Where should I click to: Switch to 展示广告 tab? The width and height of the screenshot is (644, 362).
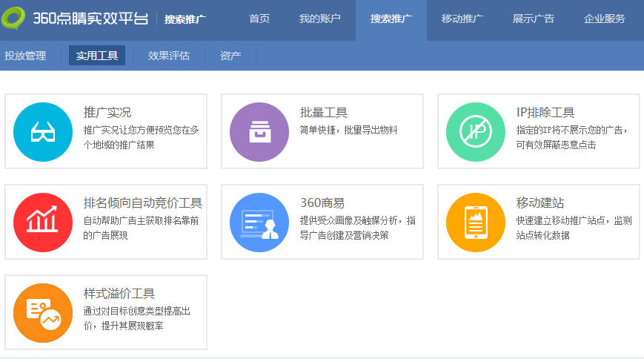click(534, 19)
